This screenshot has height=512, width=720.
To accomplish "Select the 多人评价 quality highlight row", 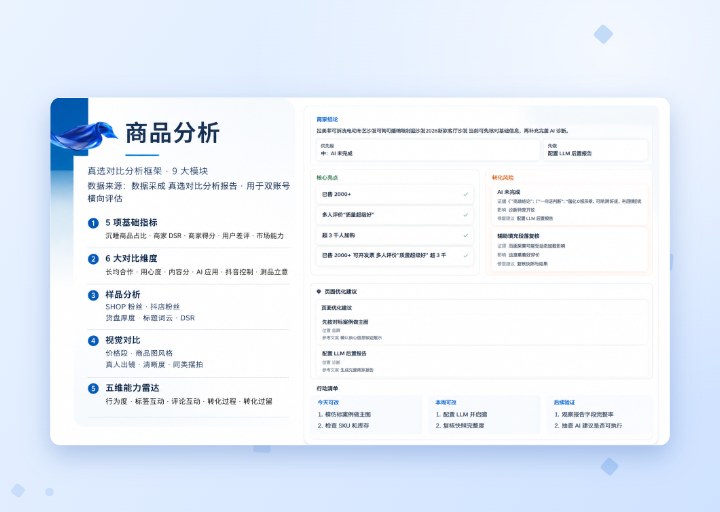I will [x=395, y=214].
